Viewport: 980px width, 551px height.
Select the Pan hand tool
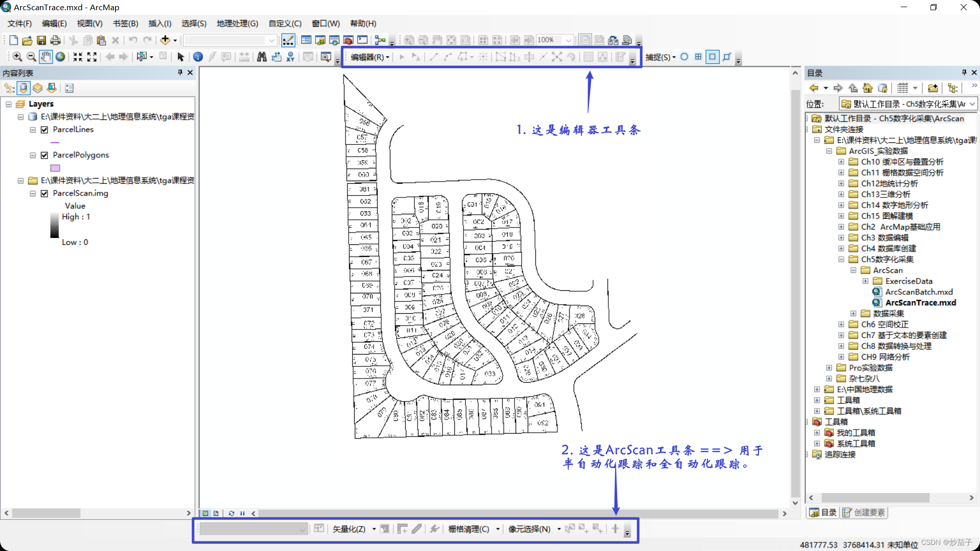click(45, 57)
